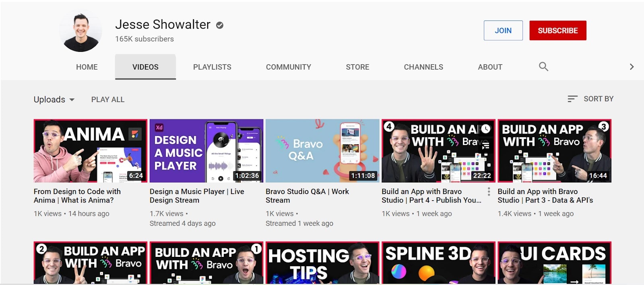Switch to the Playlists tab

(212, 67)
